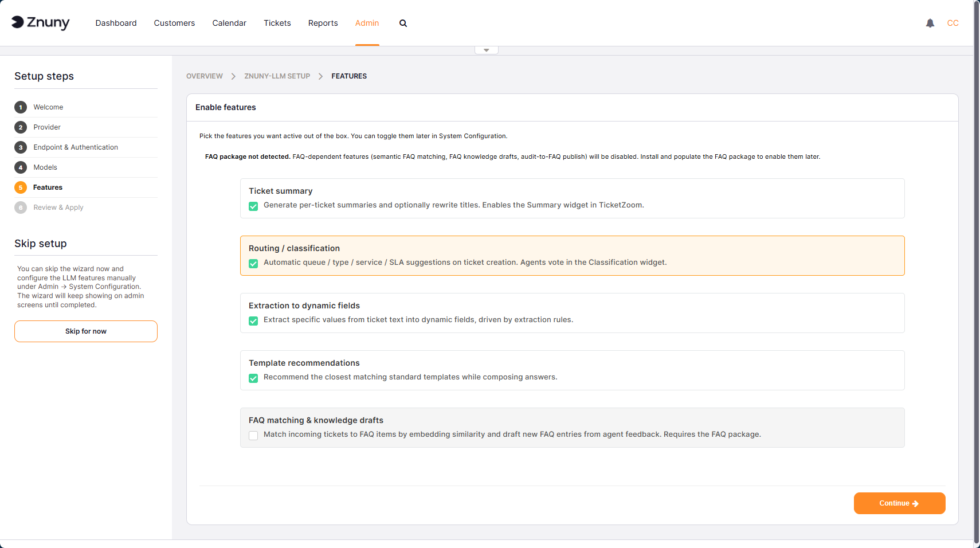Click step 3 circle icon for Endpoint
980x548 pixels.
tap(21, 147)
